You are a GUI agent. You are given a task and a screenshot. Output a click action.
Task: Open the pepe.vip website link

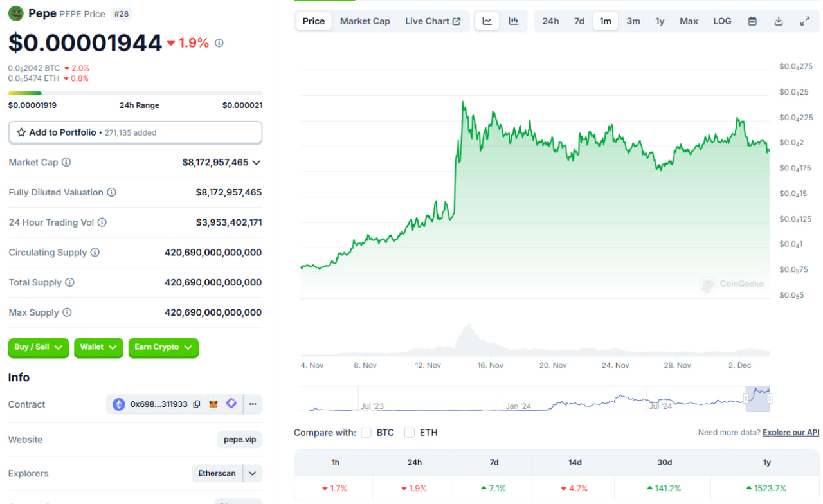(x=240, y=440)
